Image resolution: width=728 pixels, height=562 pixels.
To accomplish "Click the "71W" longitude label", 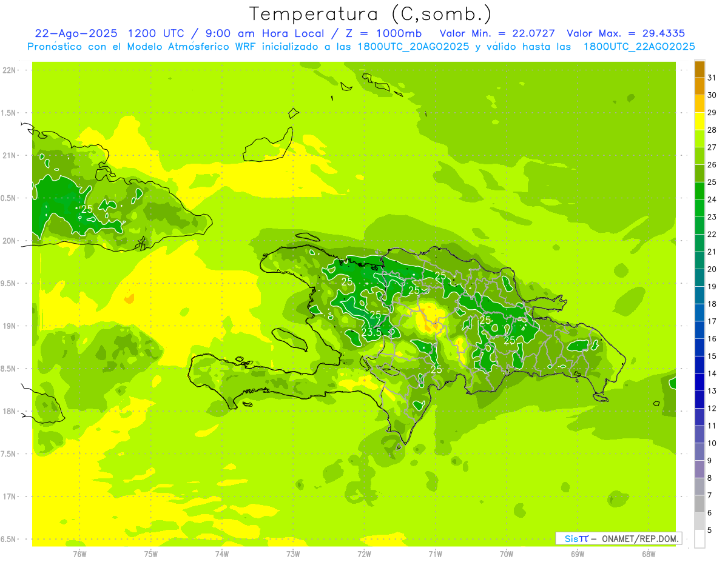I will click(435, 554).
